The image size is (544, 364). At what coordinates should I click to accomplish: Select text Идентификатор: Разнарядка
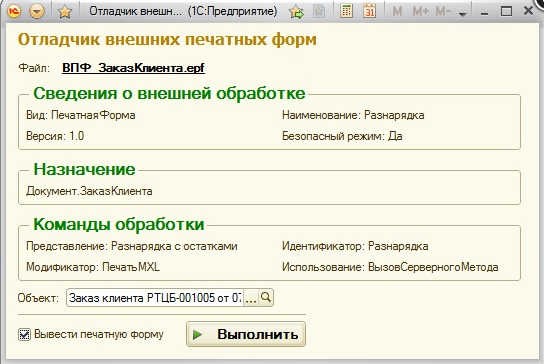coord(355,246)
